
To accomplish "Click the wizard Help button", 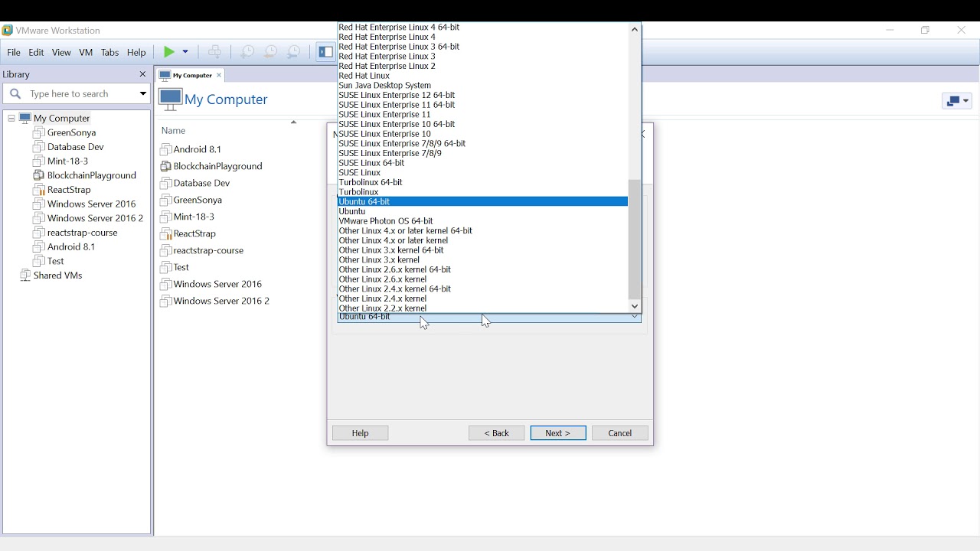I will [x=361, y=434].
